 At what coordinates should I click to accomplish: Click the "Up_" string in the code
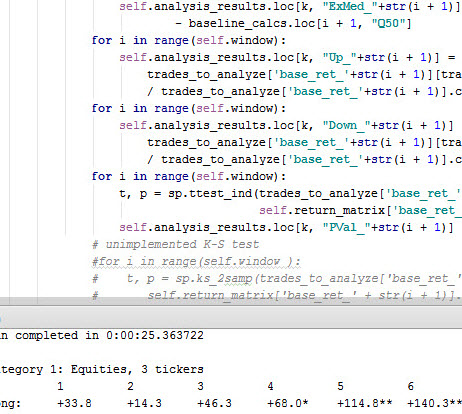[339, 58]
